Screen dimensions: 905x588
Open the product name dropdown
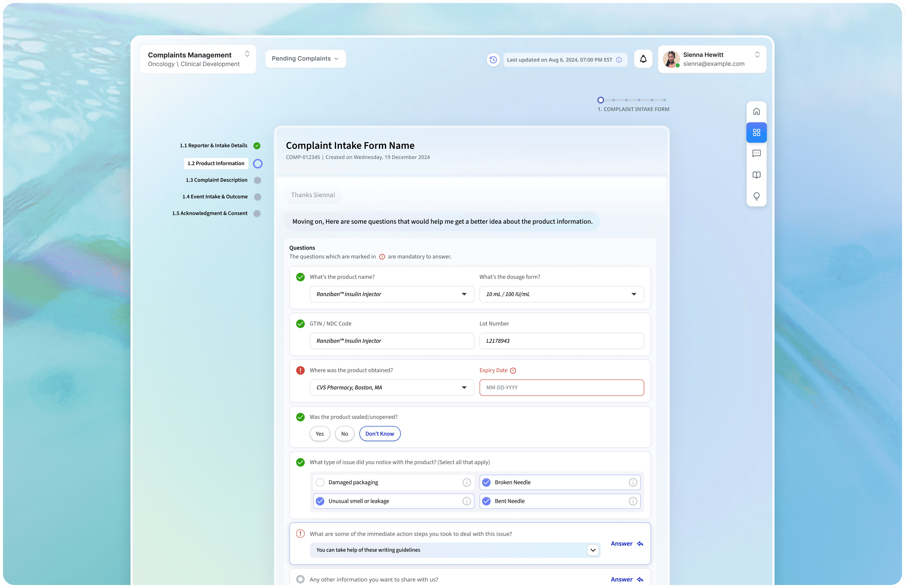click(392, 294)
